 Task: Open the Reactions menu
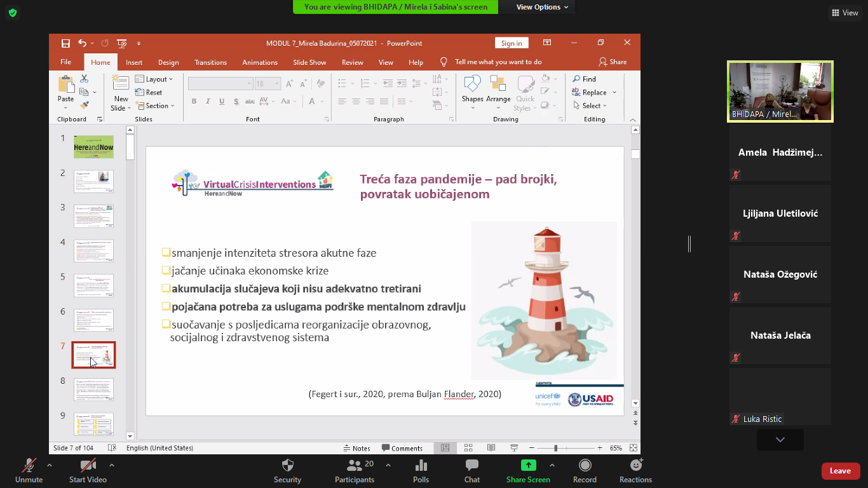coord(635,466)
